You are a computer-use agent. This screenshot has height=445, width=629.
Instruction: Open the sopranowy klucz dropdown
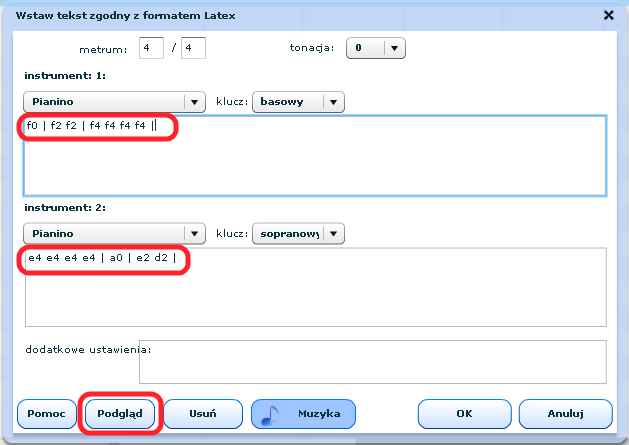point(334,233)
